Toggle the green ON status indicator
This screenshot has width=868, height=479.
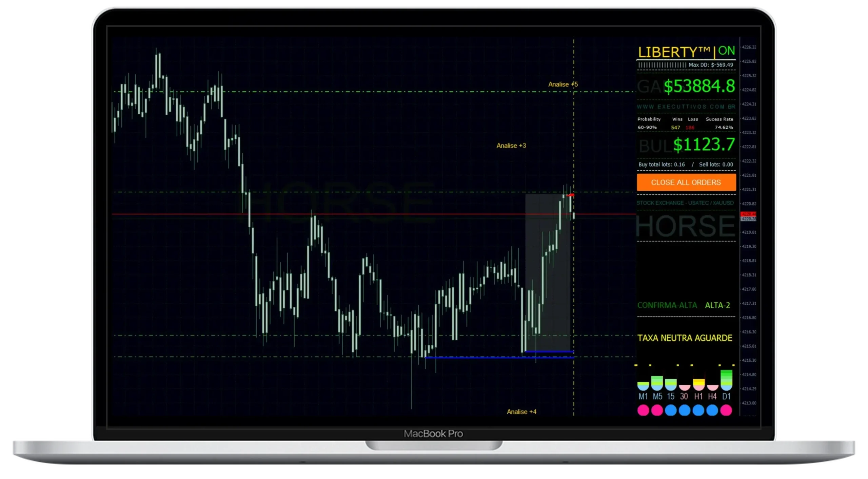(726, 51)
